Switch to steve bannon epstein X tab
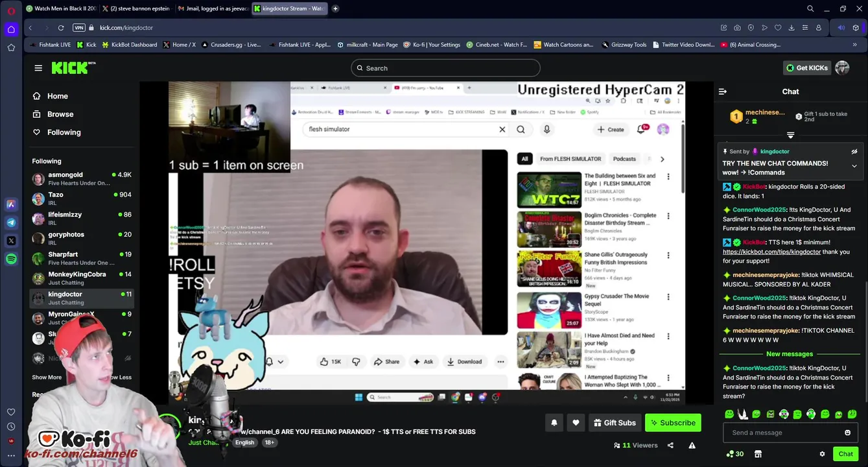The height and width of the screenshot is (467, 868). pos(136,8)
